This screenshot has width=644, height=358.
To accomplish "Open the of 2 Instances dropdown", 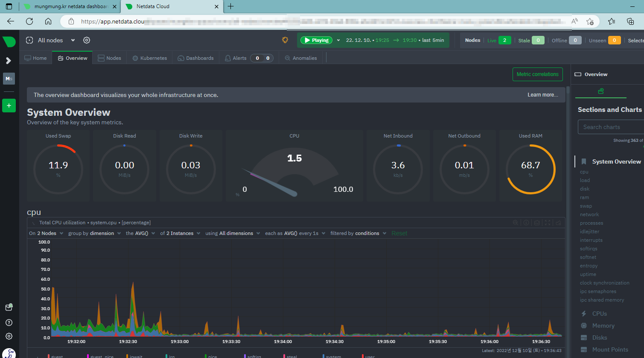I will coord(180,233).
